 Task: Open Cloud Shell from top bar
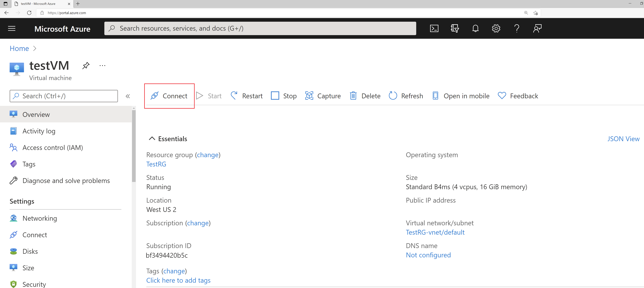[434, 29]
